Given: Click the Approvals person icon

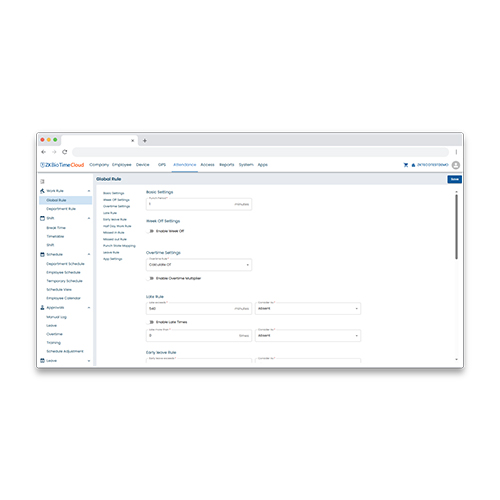Looking at the screenshot, I should pos(42,307).
